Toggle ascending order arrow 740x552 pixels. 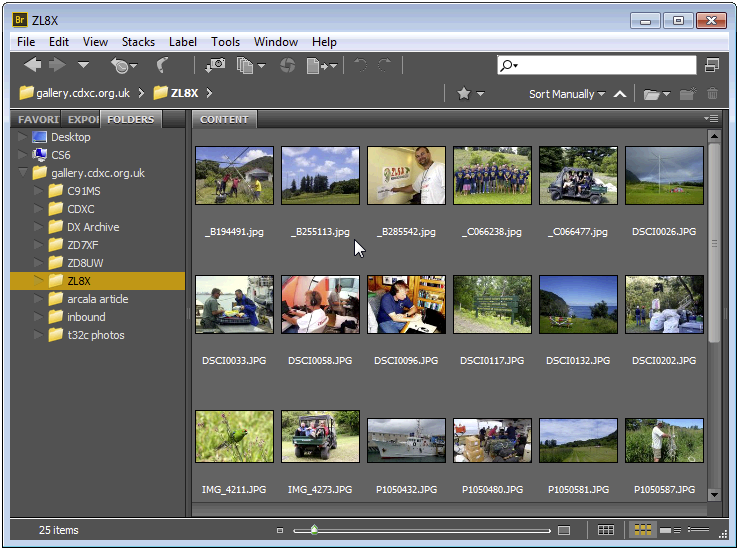pos(620,94)
